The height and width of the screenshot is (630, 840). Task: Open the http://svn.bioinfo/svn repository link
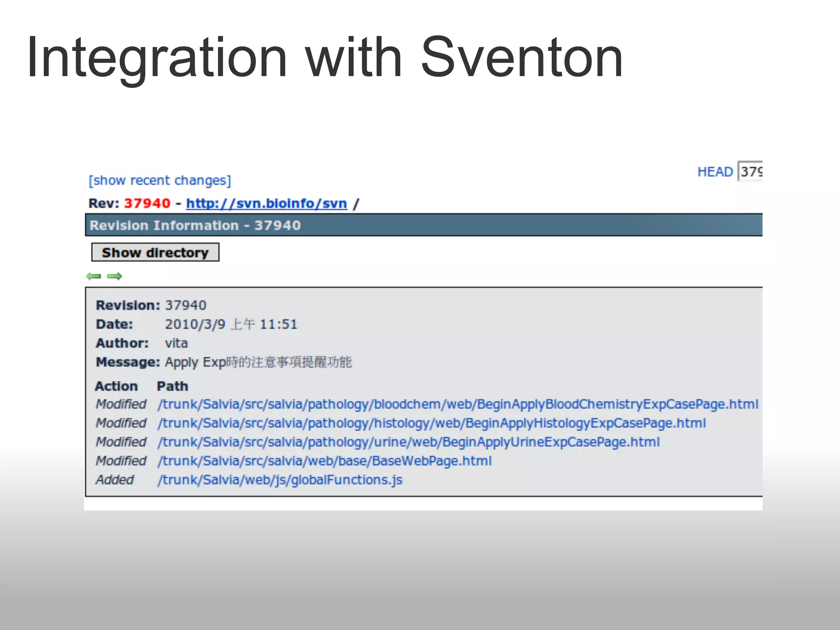point(267,203)
